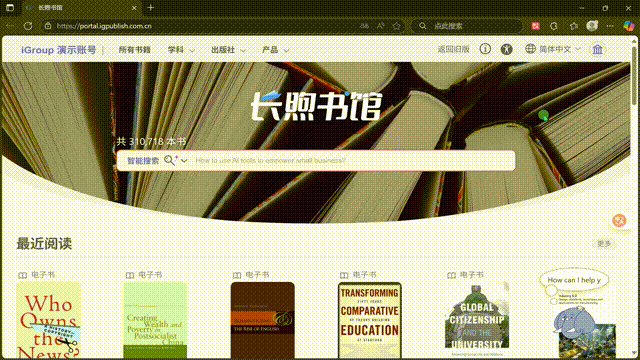Expand the 出版社 dropdown menu
The image size is (640, 360).
(228, 50)
